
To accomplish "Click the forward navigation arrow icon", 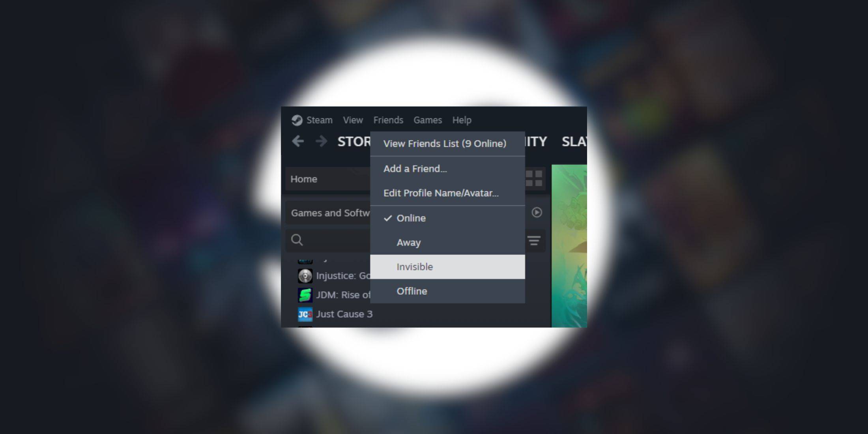I will point(320,141).
